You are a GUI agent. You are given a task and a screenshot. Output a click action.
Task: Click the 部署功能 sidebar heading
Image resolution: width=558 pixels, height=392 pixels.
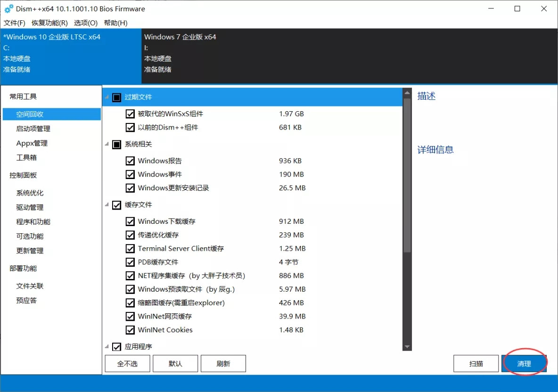[23, 268]
